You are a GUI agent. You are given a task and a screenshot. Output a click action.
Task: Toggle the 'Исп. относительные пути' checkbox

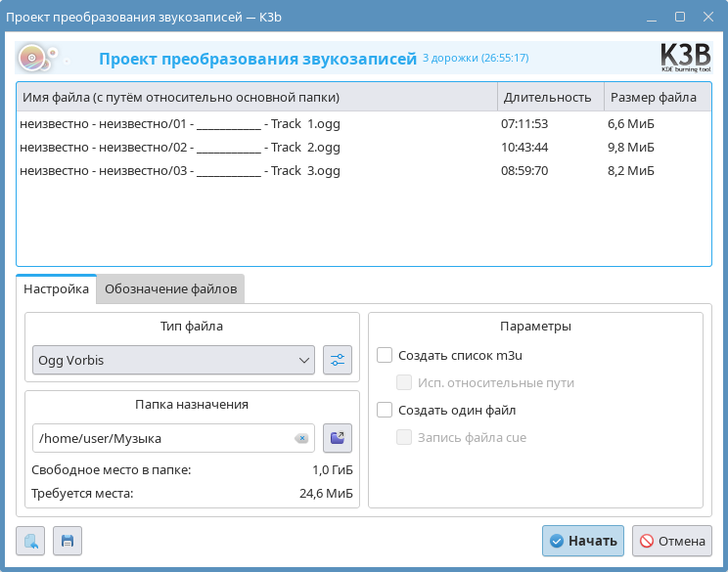point(404,382)
